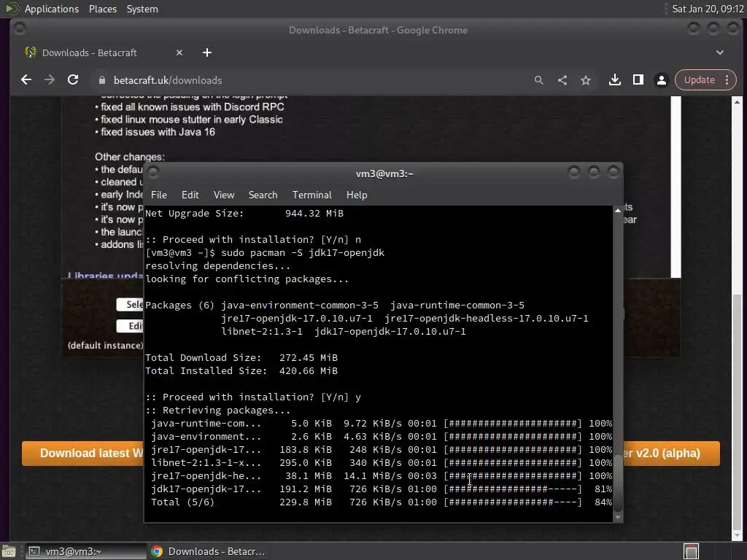Click 'libnet-2:1.3-1-x...' download row
Screen dimensions: 747x560
coord(381,463)
